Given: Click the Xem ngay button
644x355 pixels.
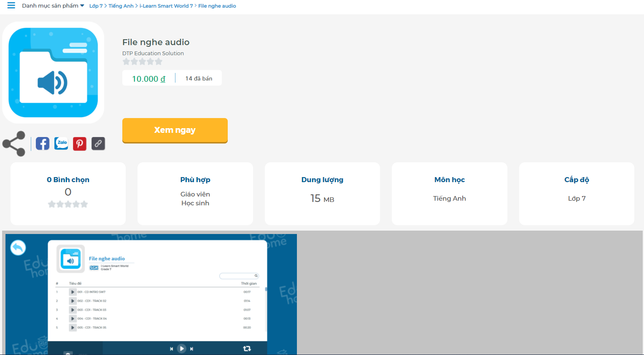Looking at the screenshot, I should click(x=175, y=130).
